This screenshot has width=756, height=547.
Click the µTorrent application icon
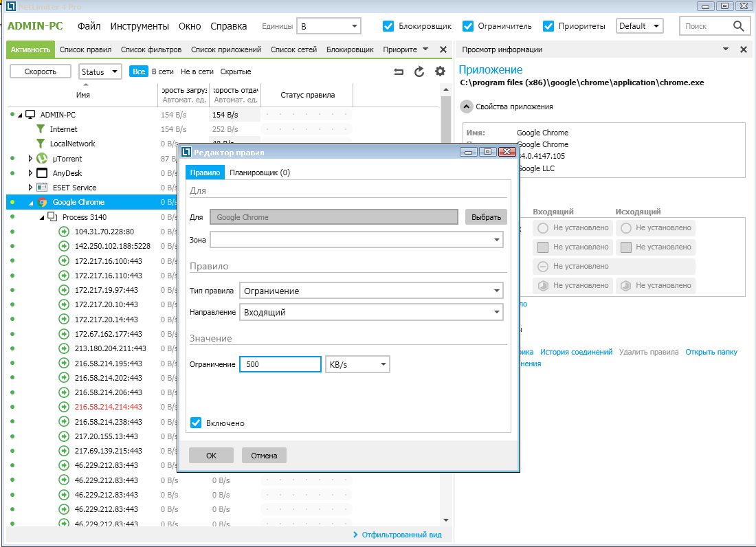(43, 159)
